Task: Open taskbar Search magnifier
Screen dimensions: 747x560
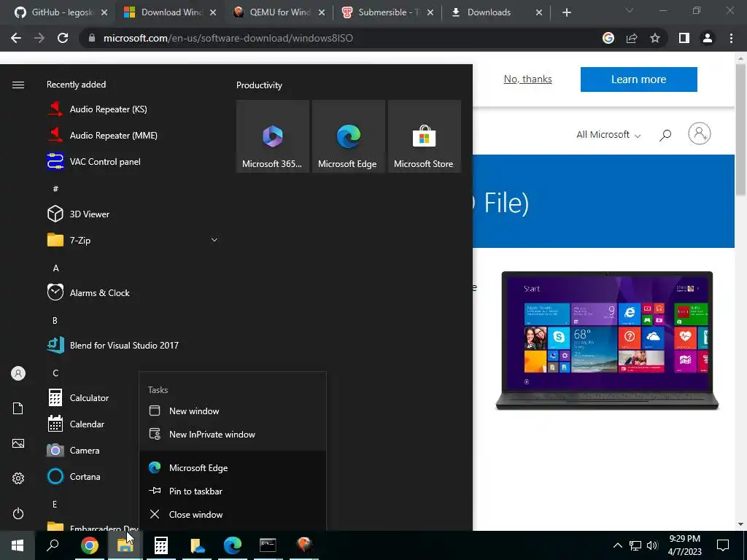Action: pyautogui.click(x=53, y=545)
